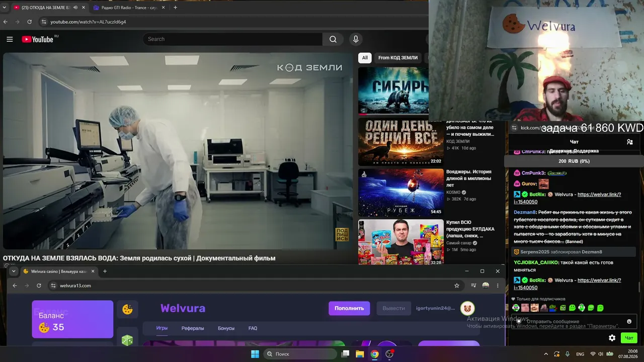Start YouTube voice search with the microphone

[356, 39]
